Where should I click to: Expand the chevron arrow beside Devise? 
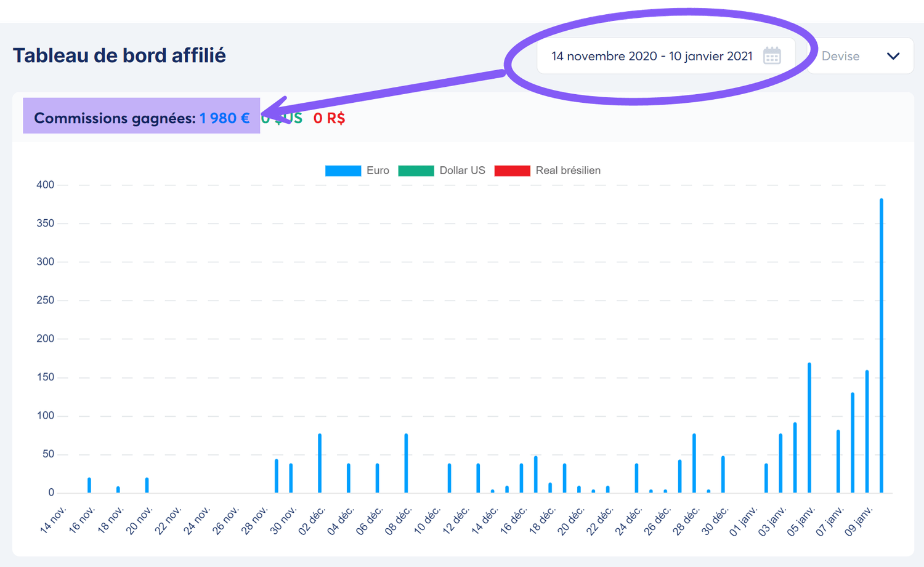point(893,56)
